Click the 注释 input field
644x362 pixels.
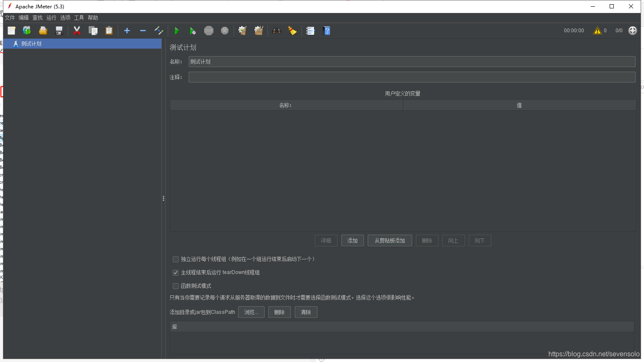click(412, 77)
